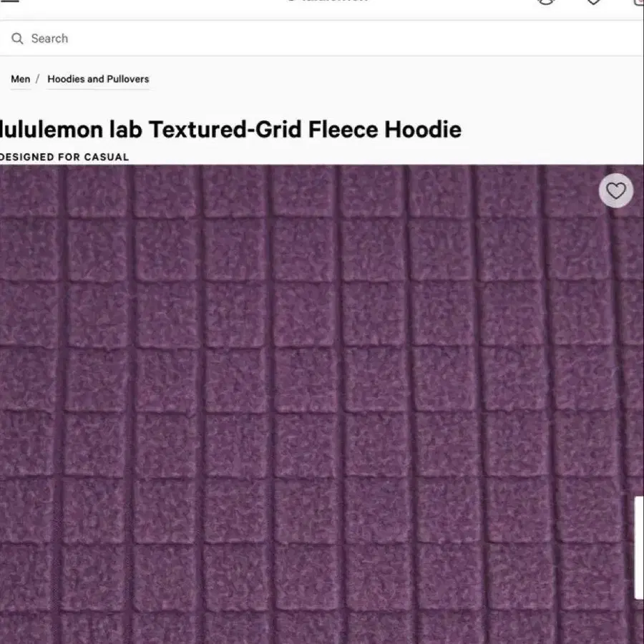Image resolution: width=644 pixels, height=644 pixels.
Task: Open the shopping bag icon
Action: click(x=639, y=2)
